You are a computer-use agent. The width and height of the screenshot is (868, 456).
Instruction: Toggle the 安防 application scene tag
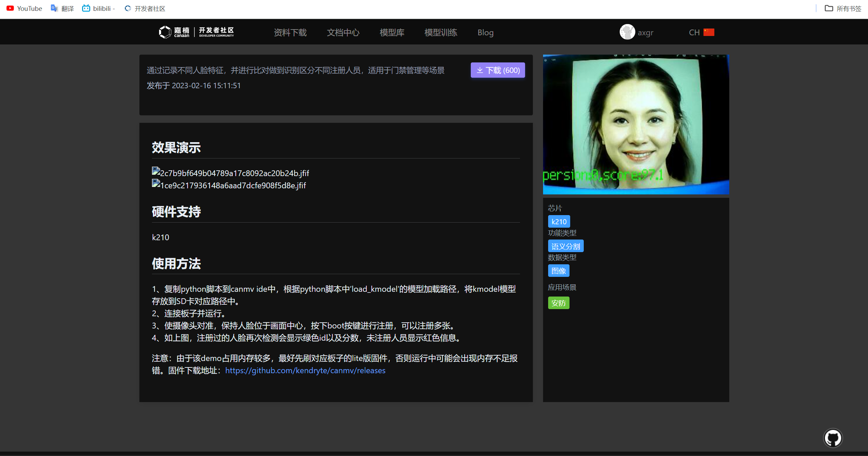(x=559, y=303)
